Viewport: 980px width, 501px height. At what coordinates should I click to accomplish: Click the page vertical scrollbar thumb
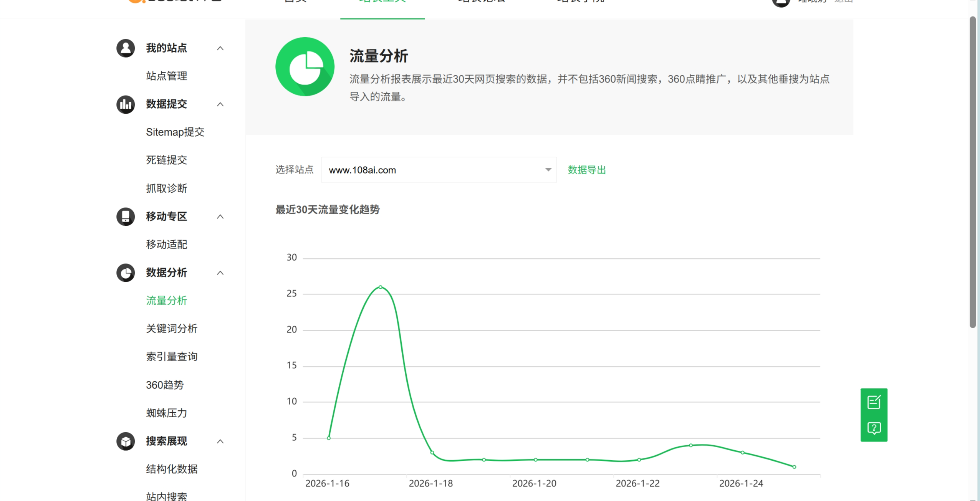coord(973,172)
